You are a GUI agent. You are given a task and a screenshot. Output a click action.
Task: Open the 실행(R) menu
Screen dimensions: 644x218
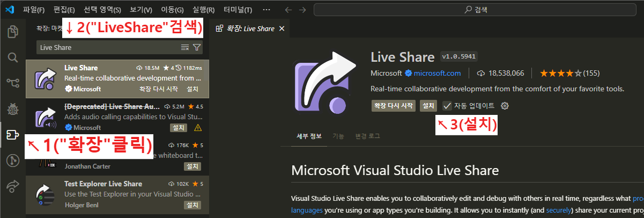coord(203,10)
